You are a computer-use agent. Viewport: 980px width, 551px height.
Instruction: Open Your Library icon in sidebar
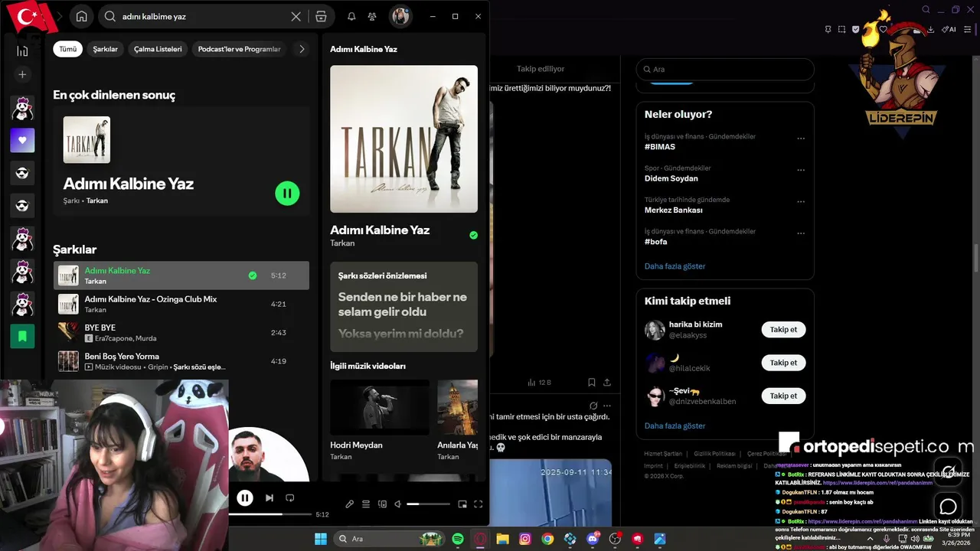(22, 51)
